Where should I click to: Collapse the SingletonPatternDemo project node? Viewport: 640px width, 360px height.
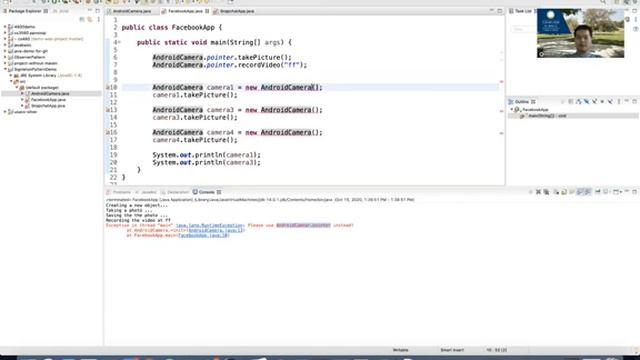tap(5, 69)
